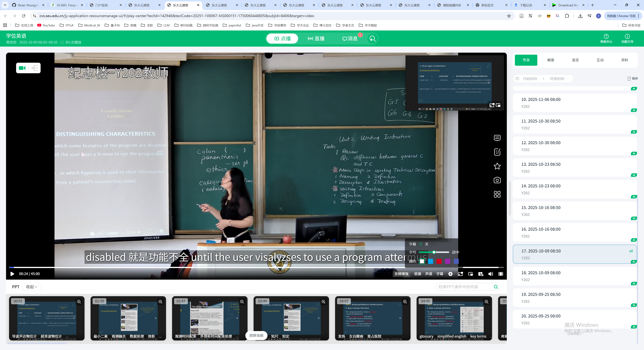Screen dimensions: 644x350
Task: Click the picture-in-picture icon in control bar
Action: 470,274
